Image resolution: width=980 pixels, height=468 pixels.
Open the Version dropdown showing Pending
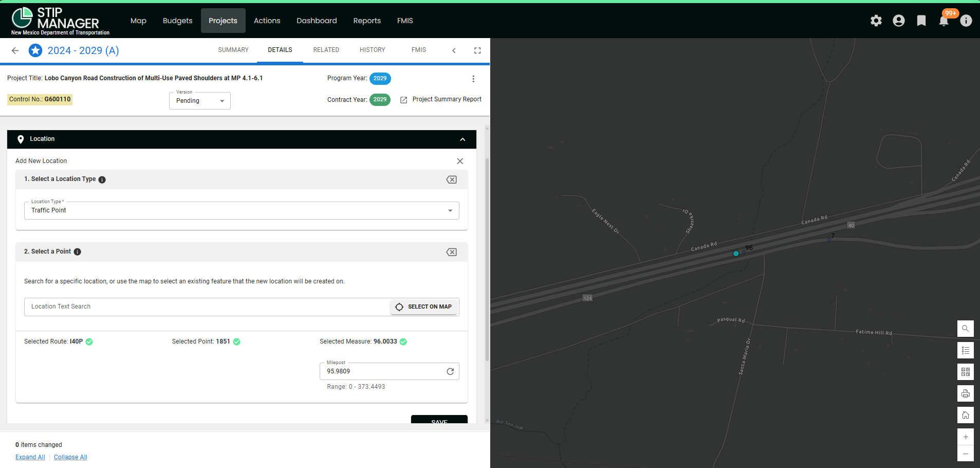pos(200,101)
